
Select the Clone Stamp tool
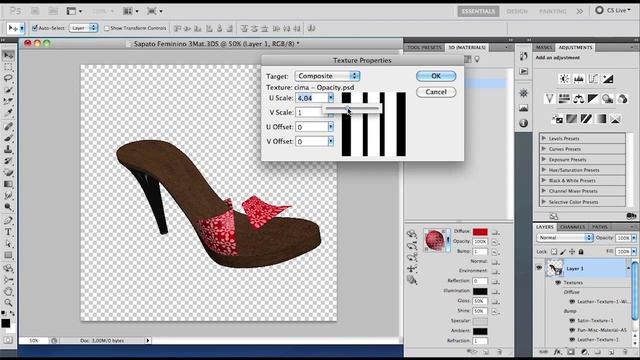coord(8,149)
